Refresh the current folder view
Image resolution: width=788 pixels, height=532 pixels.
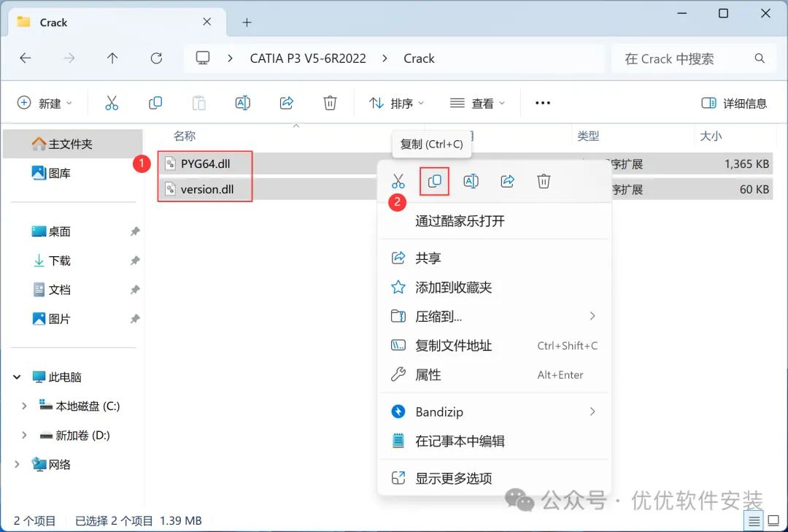[156, 58]
